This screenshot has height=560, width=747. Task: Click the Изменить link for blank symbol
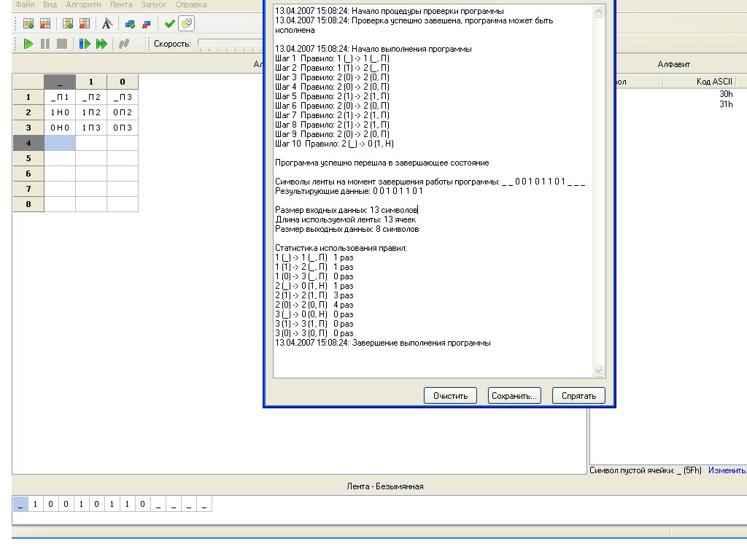[x=727, y=471]
